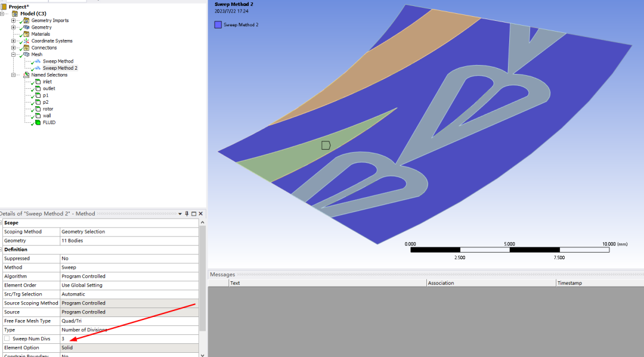Expand the Coordinate Systems node

(x=13, y=41)
